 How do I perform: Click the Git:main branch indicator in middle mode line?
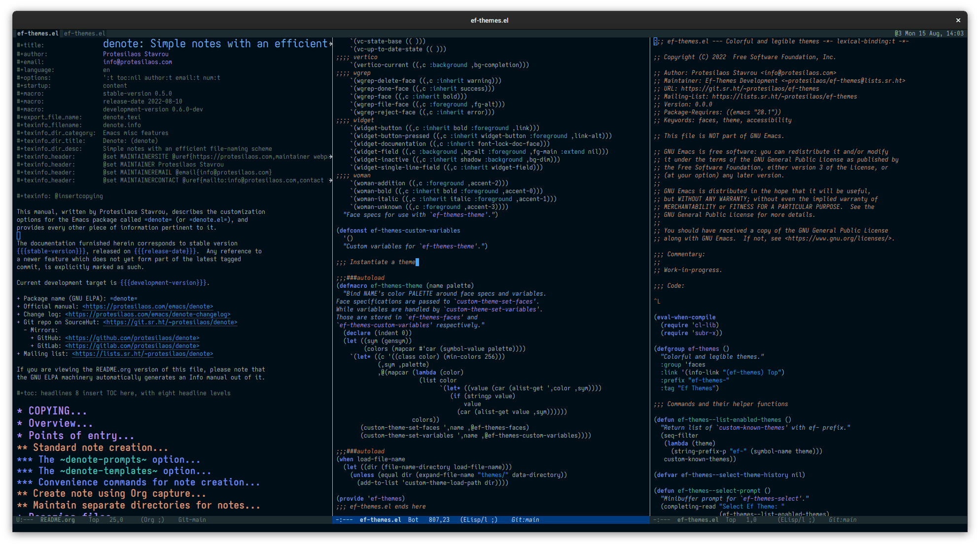click(525, 519)
